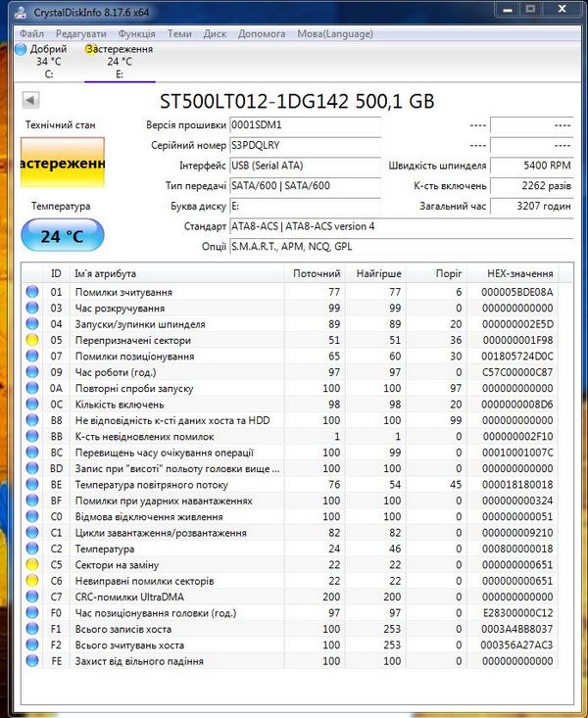Viewport: 588px width, 718px height.
Task: Select the E: drive with Застереження status
Action: pos(119,61)
